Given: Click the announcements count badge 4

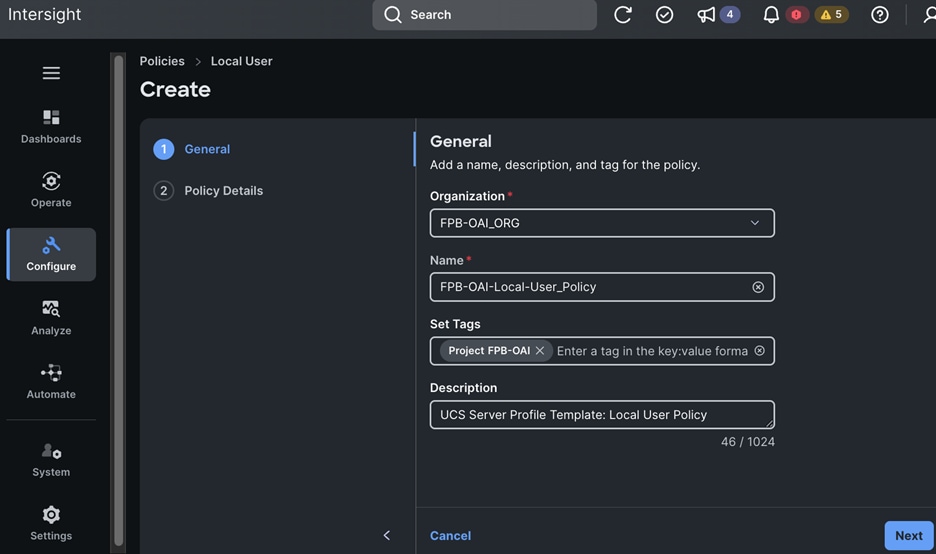Looking at the screenshot, I should [x=729, y=14].
